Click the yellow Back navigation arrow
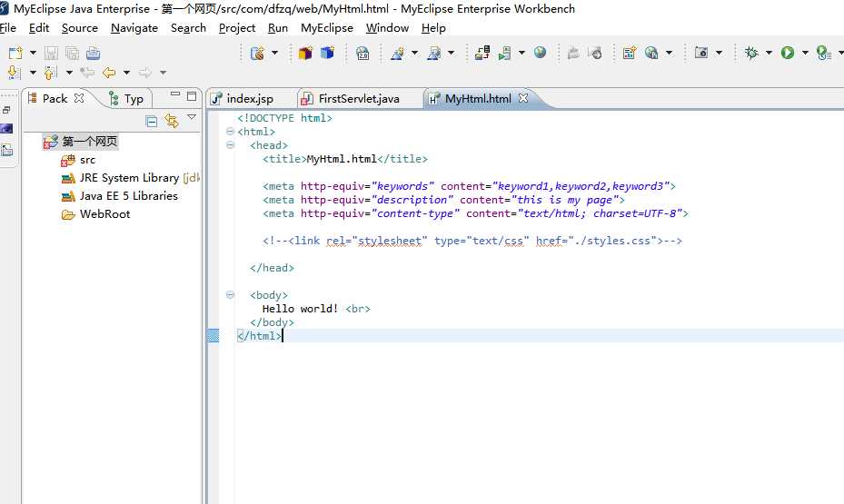This screenshot has width=844, height=504. click(x=109, y=72)
